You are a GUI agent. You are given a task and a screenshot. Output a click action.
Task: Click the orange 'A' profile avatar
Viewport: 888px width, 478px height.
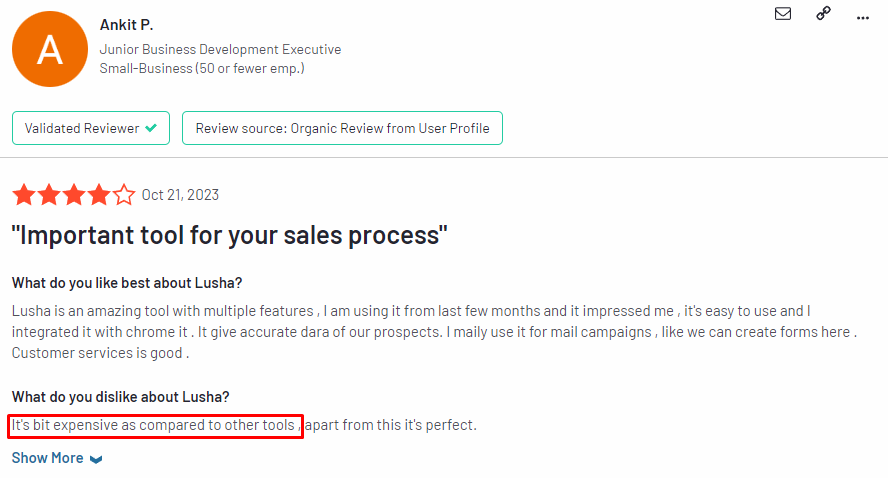click(x=50, y=49)
